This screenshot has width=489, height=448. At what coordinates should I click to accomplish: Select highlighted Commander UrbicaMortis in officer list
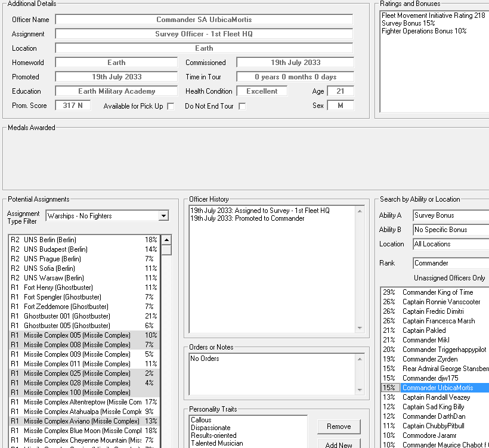pyautogui.click(x=435, y=388)
